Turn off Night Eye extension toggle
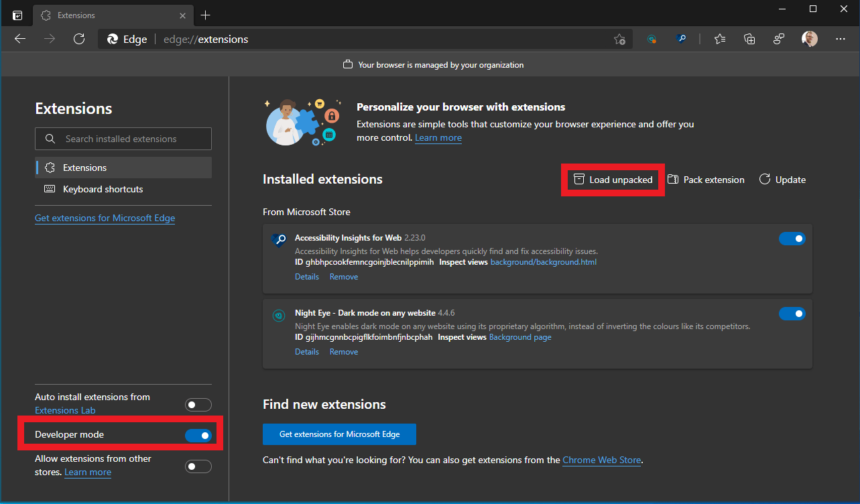This screenshot has width=860, height=504. 792,314
